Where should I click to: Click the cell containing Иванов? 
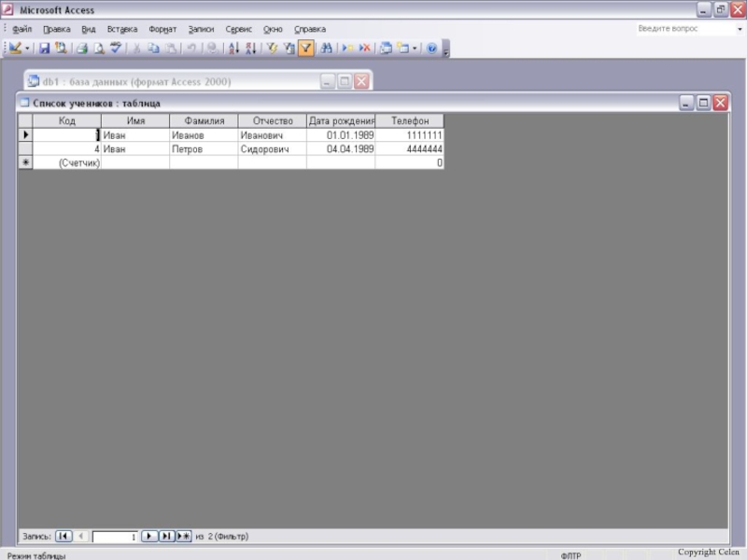(x=204, y=135)
